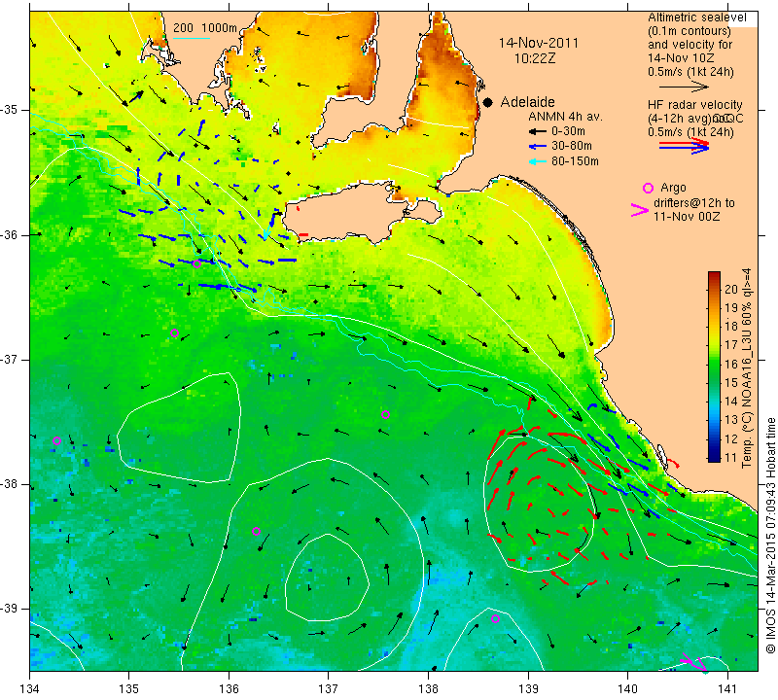This screenshot has width=778, height=700.
Task: Click the Temp. NOAA16_L3U colorbar caption
Action: pyautogui.click(x=747, y=368)
